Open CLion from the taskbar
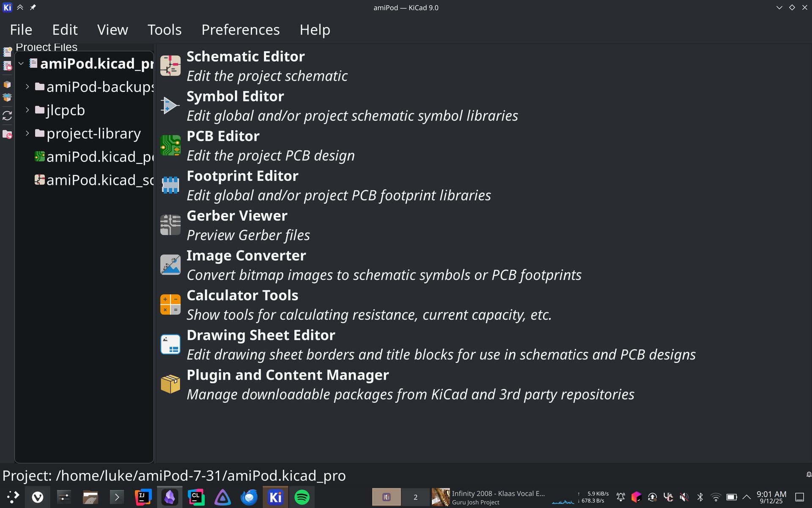 (196, 497)
